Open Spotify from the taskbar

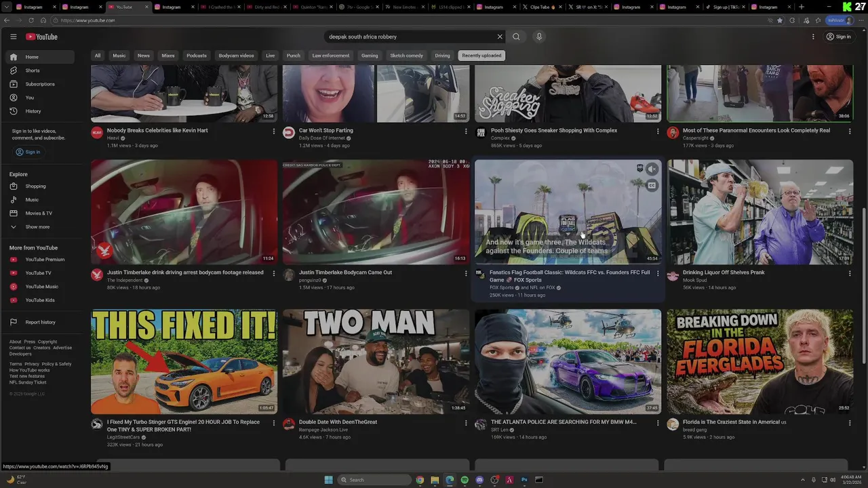(x=465, y=480)
